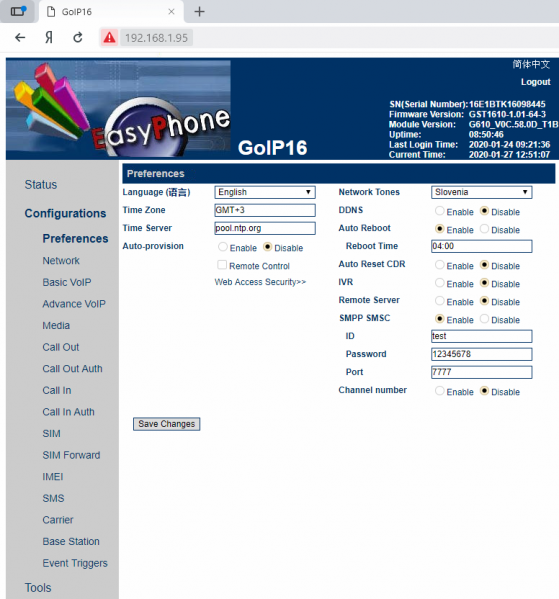Open Carrier settings
Screen dimensions: 559x599
click(x=58, y=520)
